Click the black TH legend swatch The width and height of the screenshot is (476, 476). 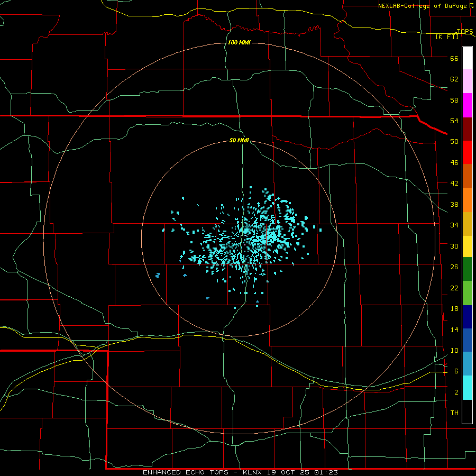click(467, 411)
